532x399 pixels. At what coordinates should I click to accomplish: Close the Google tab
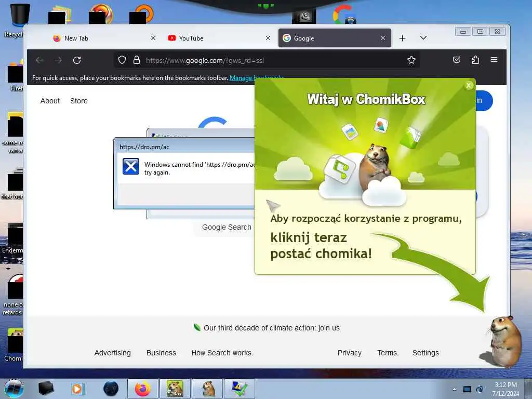(x=383, y=38)
